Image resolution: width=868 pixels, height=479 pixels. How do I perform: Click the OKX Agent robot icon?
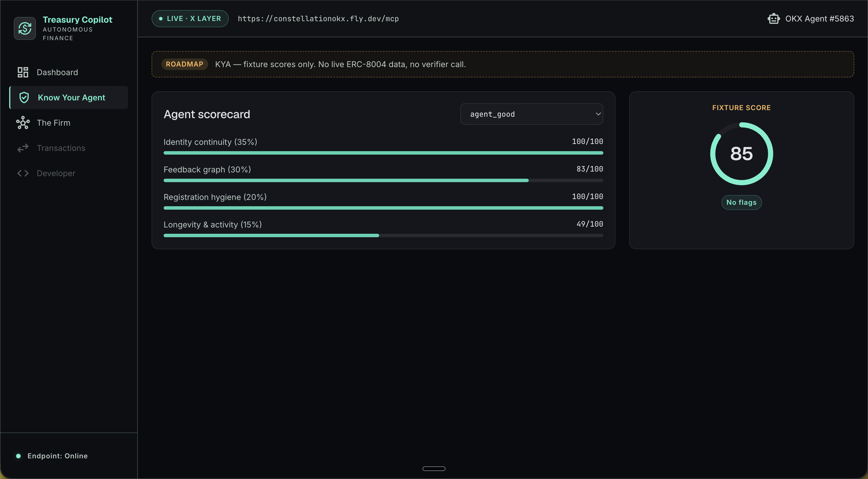pos(774,19)
